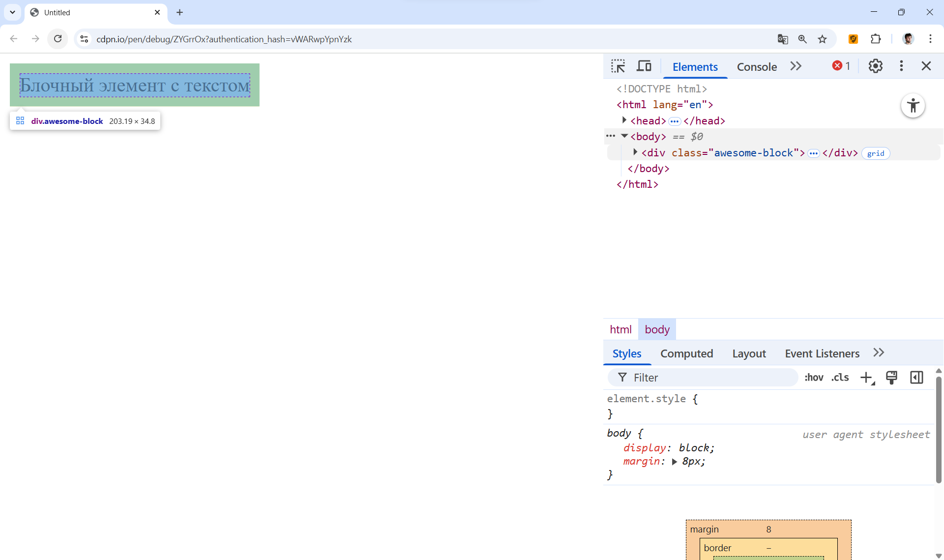Expand the margin shorthand property triangle

(x=675, y=462)
